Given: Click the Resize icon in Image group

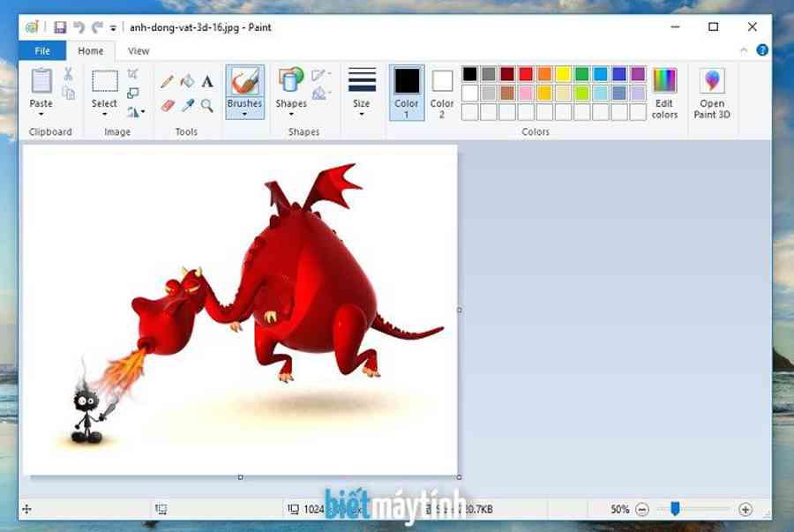Looking at the screenshot, I should click(x=132, y=94).
